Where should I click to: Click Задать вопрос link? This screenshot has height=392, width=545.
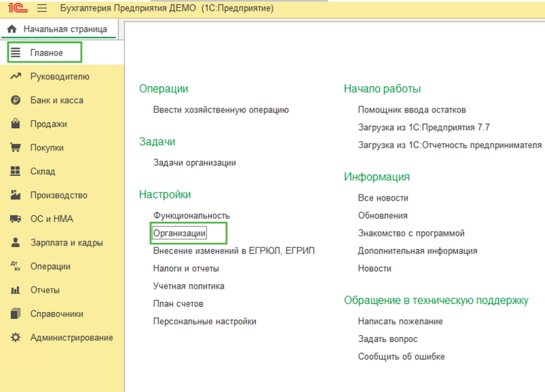tap(388, 339)
